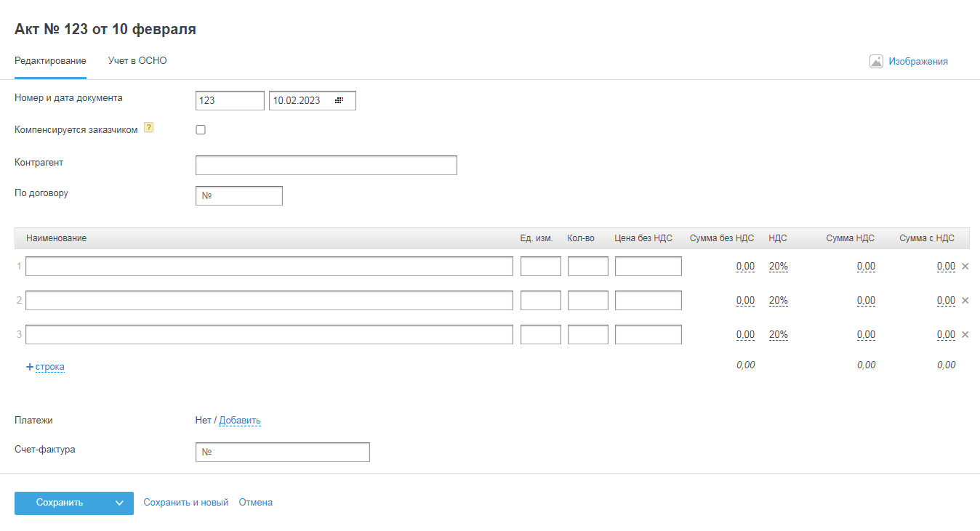Click the Наименование column header
This screenshot has height=531, width=980.
[x=57, y=238]
